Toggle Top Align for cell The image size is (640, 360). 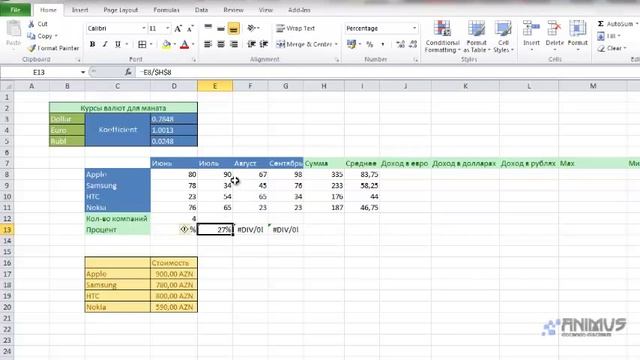pos(208,29)
